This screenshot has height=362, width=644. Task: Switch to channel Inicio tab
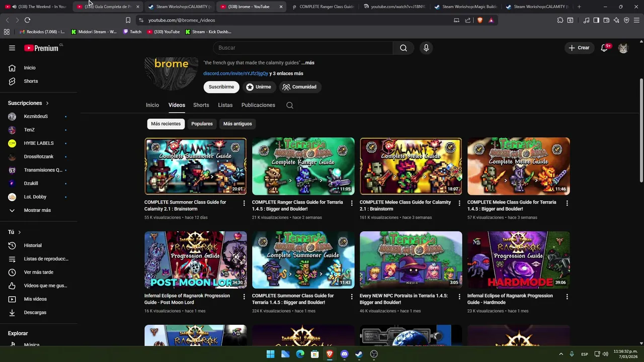point(152,105)
